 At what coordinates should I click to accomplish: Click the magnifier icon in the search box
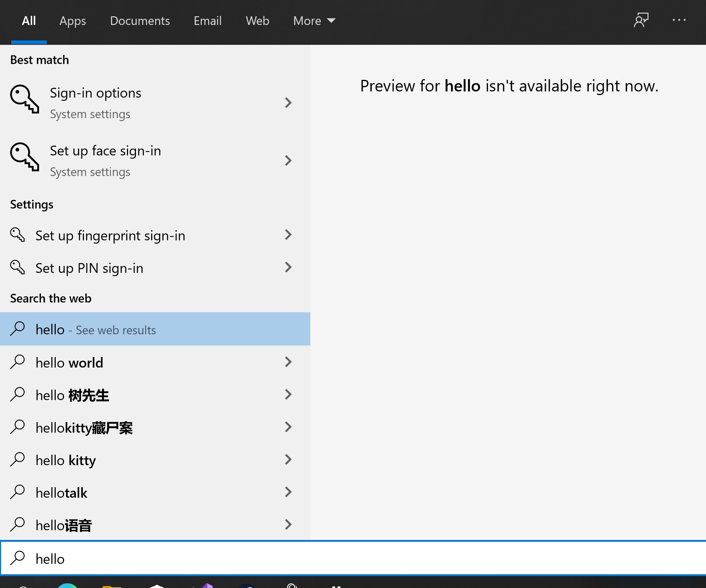coord(17,558)
